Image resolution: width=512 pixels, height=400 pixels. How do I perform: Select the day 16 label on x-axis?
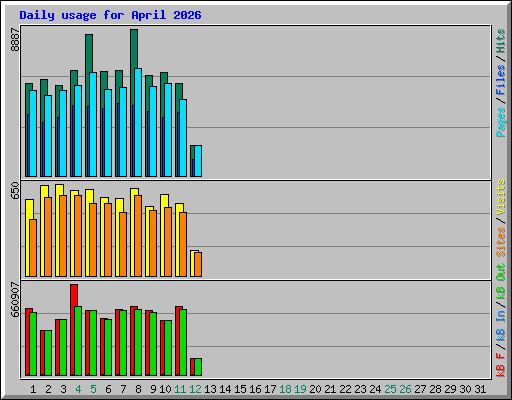(x=255, y=389)
